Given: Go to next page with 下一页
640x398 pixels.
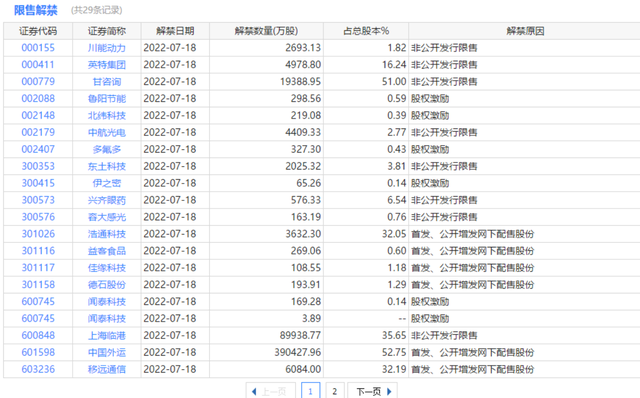Looking at the screenshot, I should pos(373,391).
